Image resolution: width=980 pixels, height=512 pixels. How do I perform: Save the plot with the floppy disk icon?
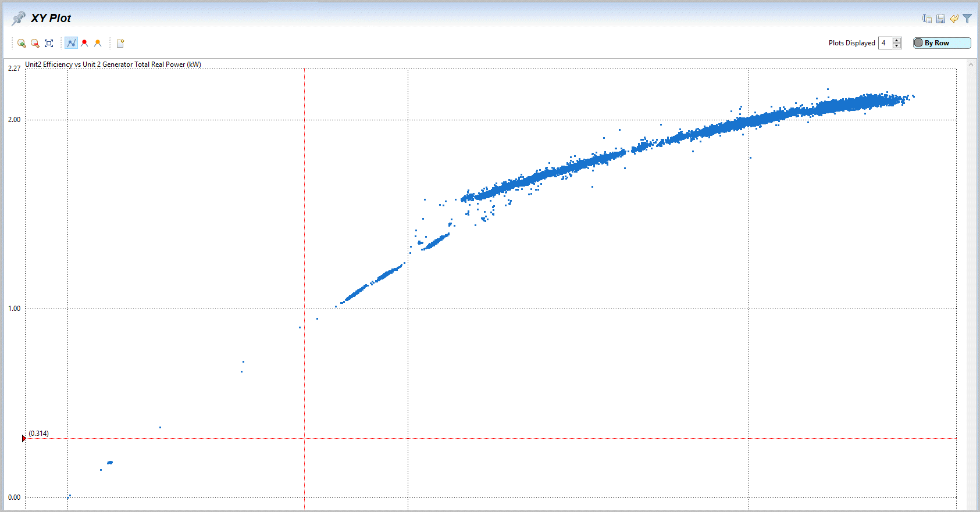tap(940, 19)
